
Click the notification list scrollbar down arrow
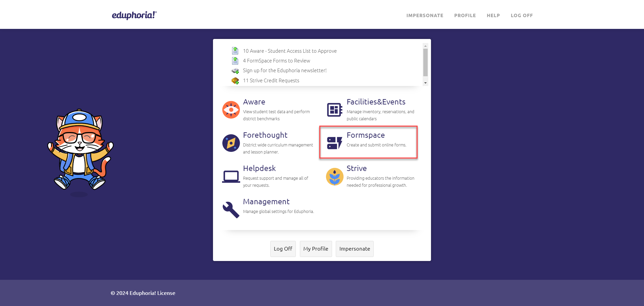point(425,83)
